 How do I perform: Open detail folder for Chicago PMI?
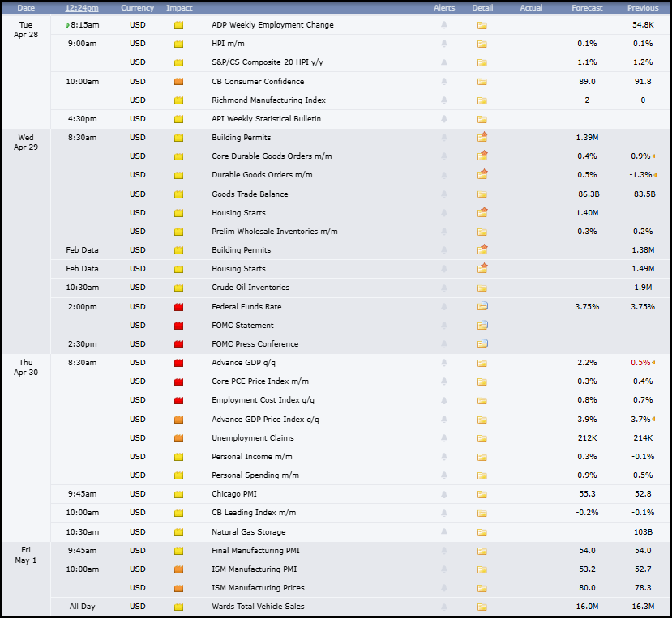click(482, 494)
